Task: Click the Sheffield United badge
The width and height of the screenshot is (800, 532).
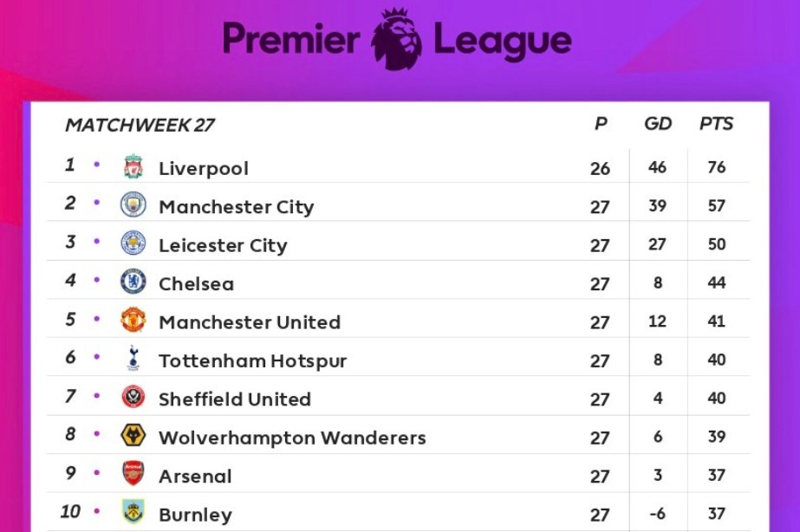Action: click(x=133, y=398)
